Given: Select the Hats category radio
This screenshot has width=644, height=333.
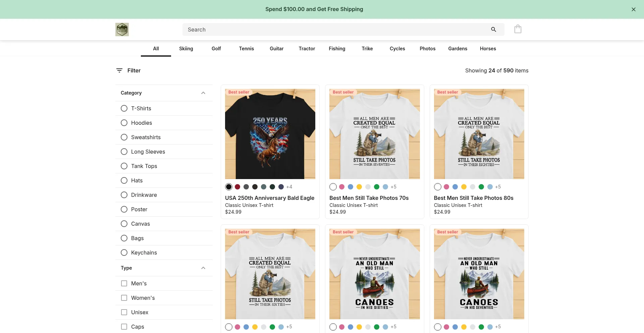Looking at the screenshot, I should pos(124,180).
